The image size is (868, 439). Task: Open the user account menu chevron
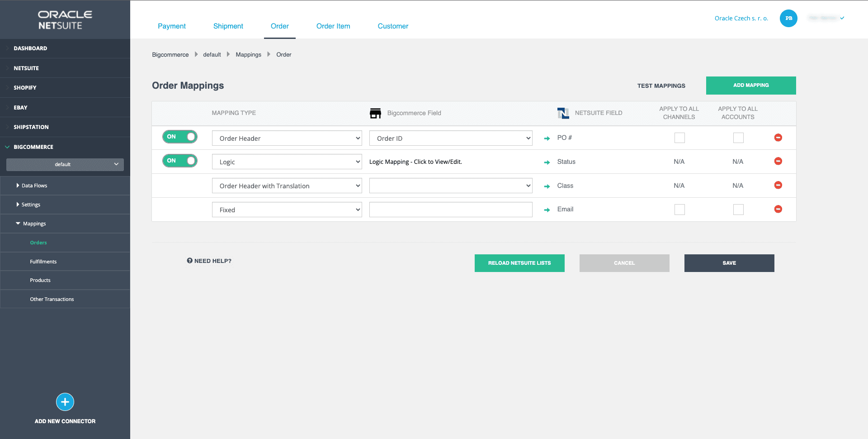(842, 18)
